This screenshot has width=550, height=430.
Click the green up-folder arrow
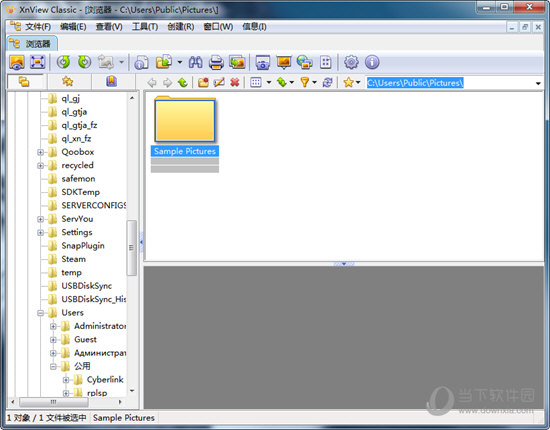click(x=183, y=83)
